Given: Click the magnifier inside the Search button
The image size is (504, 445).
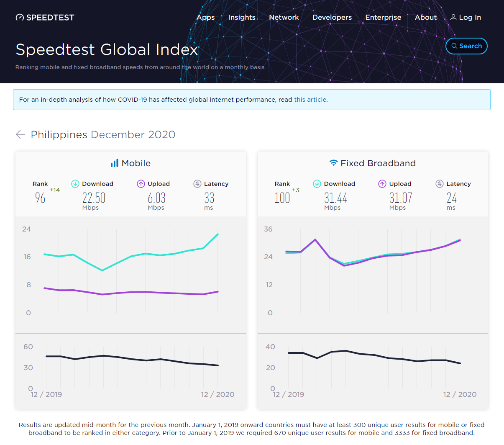Looking at the screenshot, I should click(454, 46).
